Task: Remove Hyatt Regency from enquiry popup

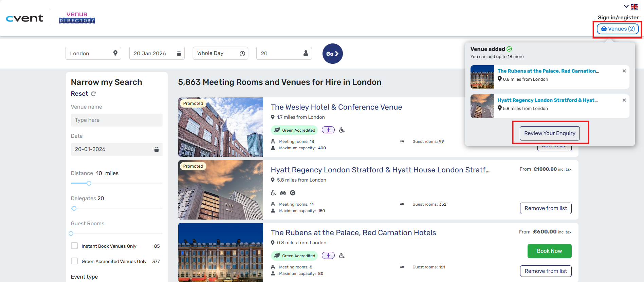Action: [x=624, y=100]
